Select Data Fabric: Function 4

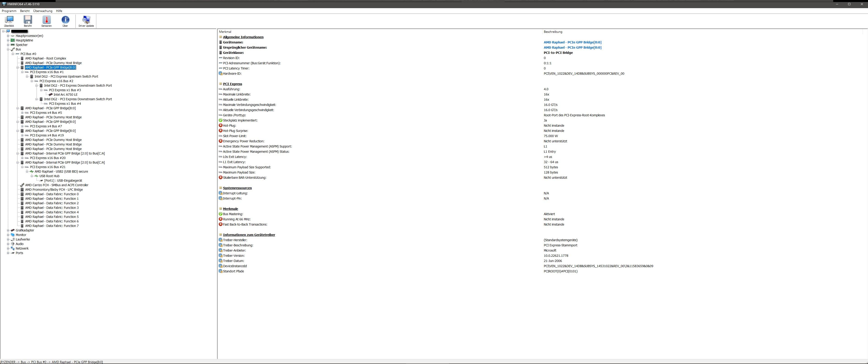point(52,212)
